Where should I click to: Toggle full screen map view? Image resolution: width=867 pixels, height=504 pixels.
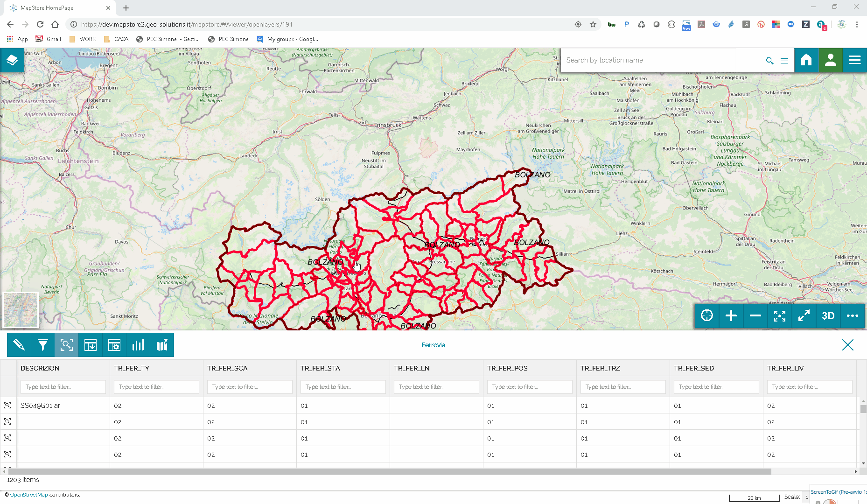[x=804, y=316]
